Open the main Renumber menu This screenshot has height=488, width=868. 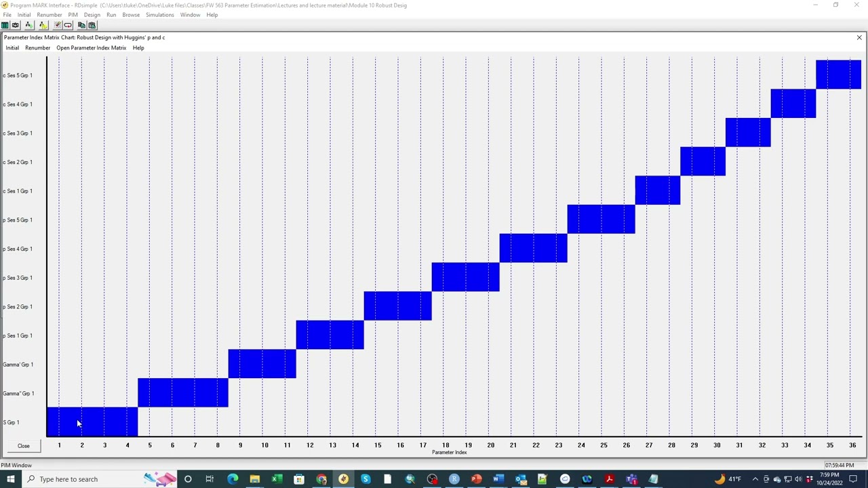pos(50,15)
